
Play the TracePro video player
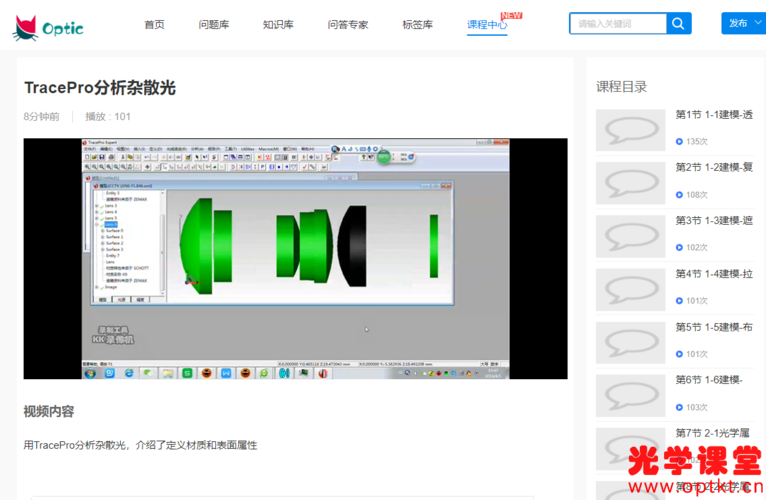(x=296, y=259)
